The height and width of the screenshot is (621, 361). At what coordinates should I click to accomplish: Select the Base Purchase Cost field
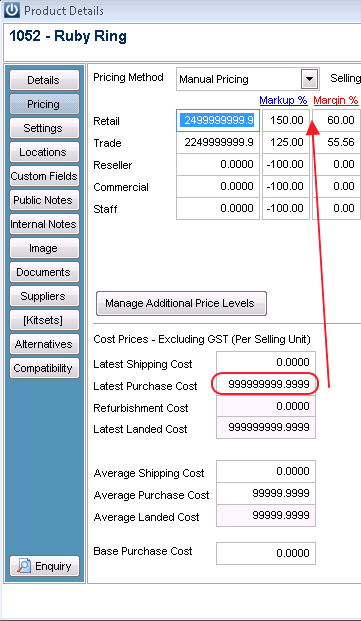(266, 553)
